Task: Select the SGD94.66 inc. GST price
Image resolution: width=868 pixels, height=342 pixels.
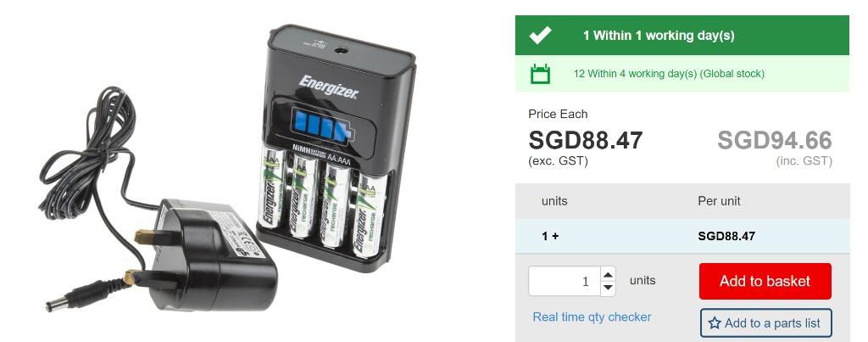Action: coord(775,141)
